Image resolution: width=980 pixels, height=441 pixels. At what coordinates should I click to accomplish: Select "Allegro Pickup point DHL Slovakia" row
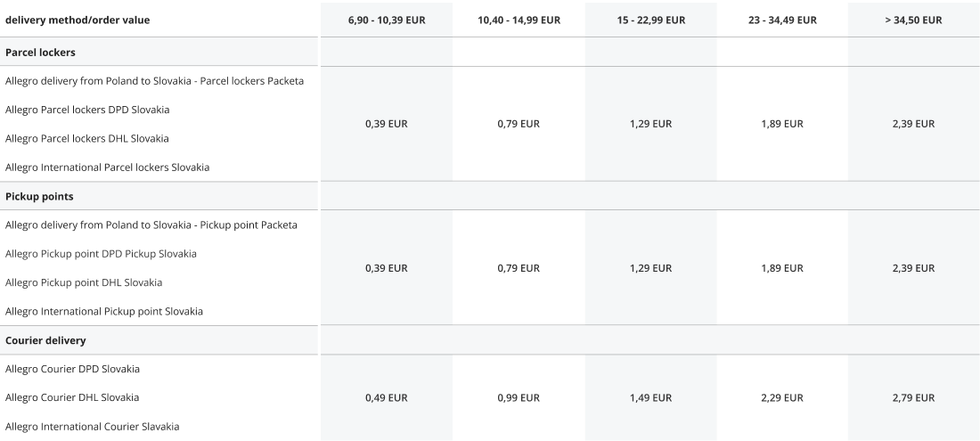pos(84,282)
